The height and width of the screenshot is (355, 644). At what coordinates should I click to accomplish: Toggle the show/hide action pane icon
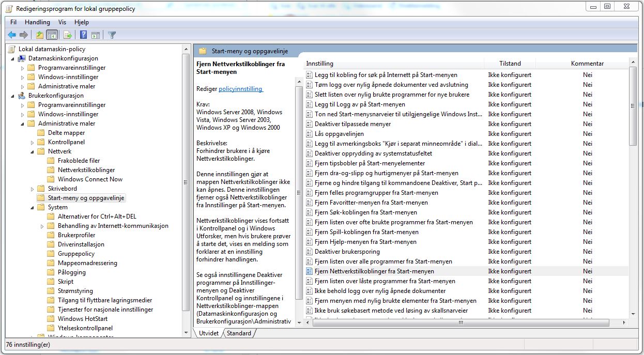[x=96, y=35]
